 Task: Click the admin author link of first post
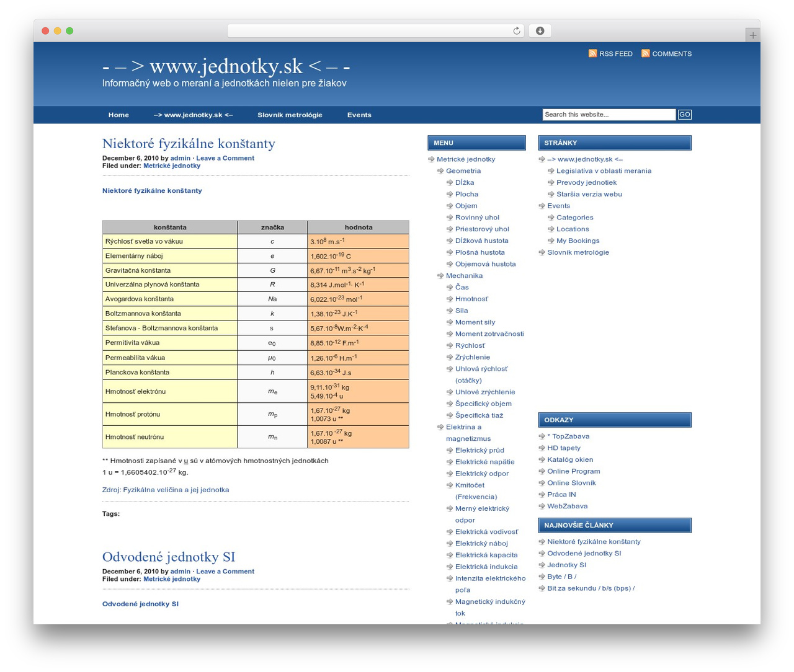(181, 158)
